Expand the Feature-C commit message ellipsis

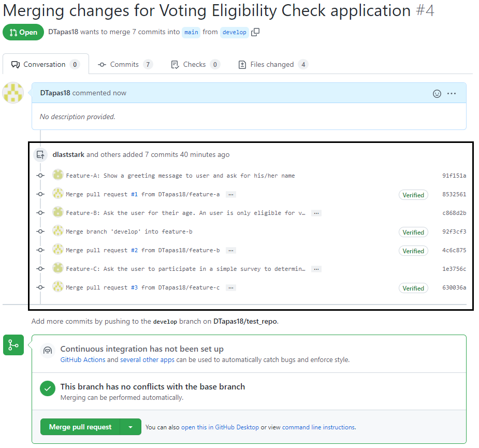point(316,269)
